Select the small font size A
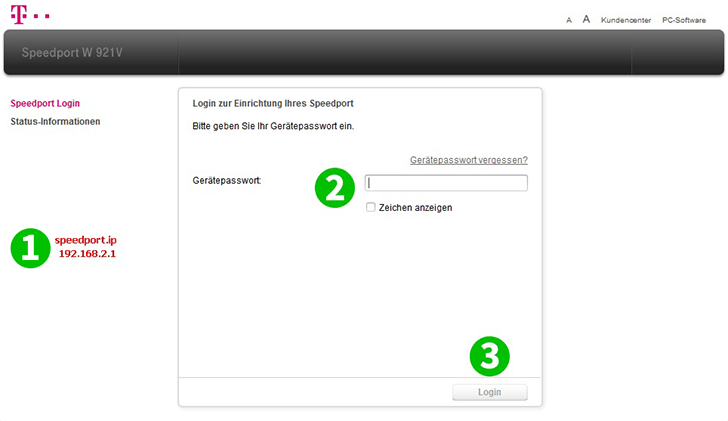The image size is (728, 421). point(569,20)
